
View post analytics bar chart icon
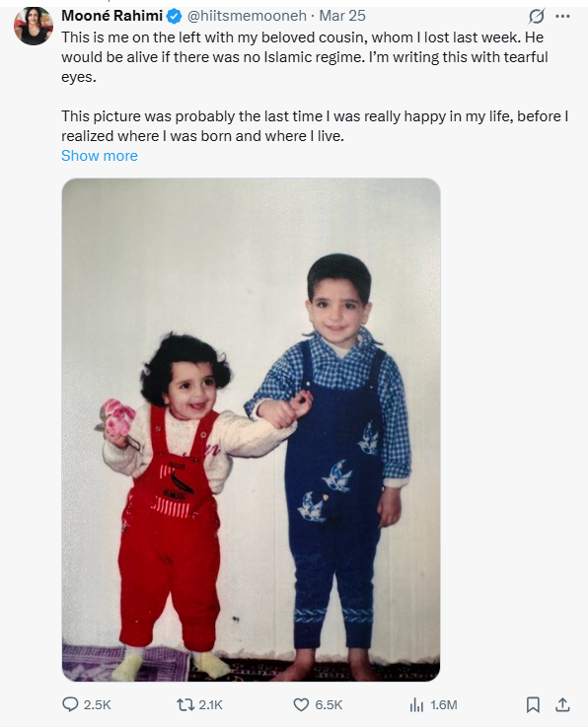(416, 705)
